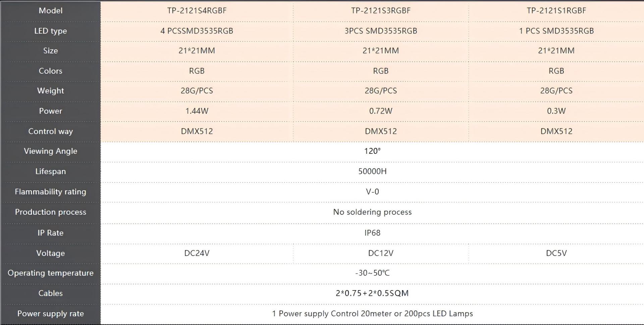Image resolution: width=644 pixels, height=325 pixels.
Task: Click the 2*0.75+2*0.5SQM cables value
Action: point(372,293)
